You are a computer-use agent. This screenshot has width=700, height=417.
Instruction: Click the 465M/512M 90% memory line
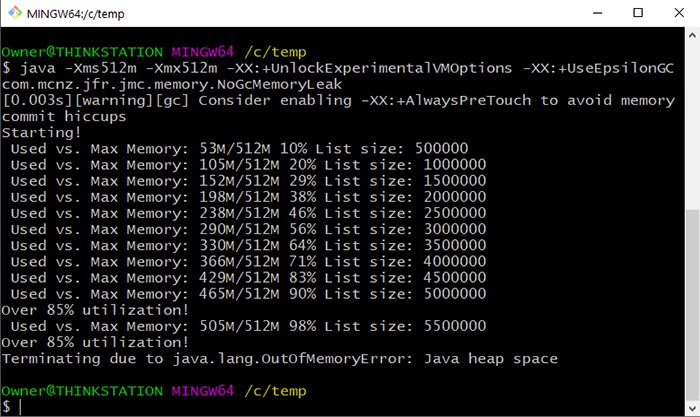[x=241, y=294]
